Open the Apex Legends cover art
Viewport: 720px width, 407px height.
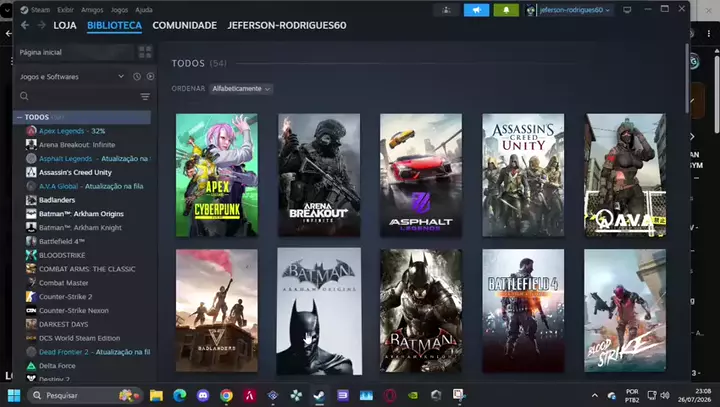[x=217, y=175]
